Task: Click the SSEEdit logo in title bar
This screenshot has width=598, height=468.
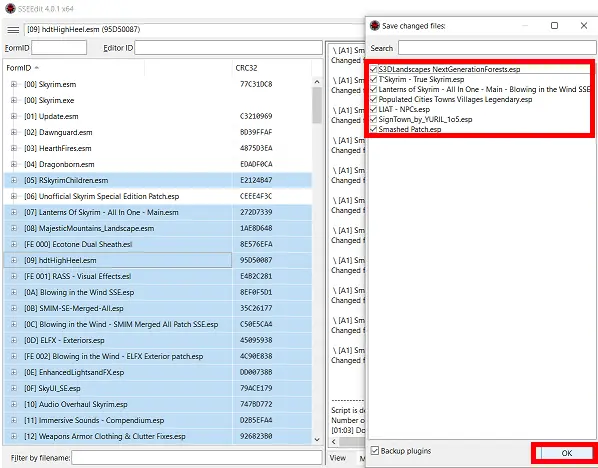Action: pos(10,8)
